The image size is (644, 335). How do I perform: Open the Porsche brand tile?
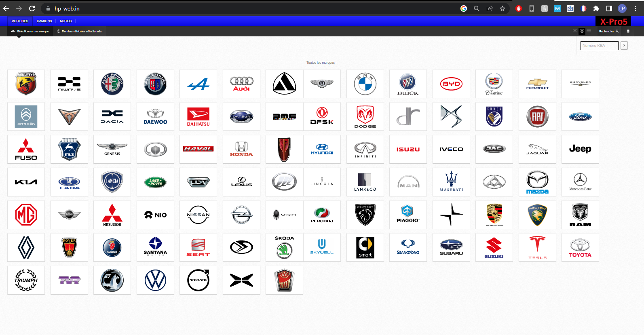point(494,215)
